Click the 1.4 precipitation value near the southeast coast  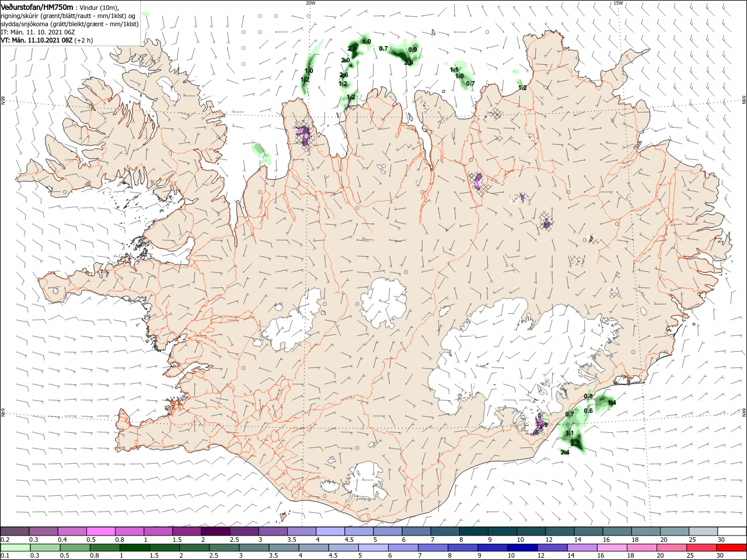612,402
